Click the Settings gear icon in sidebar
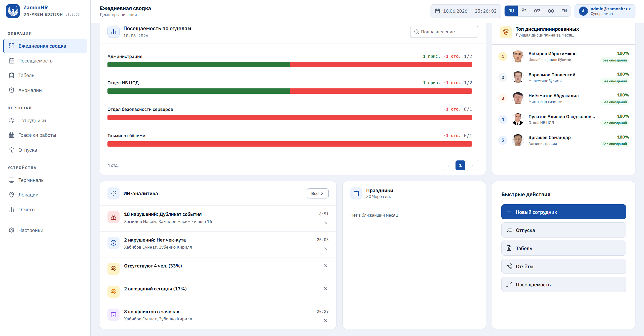This screenshot has width=644, height=336. (x=12, y=230)
